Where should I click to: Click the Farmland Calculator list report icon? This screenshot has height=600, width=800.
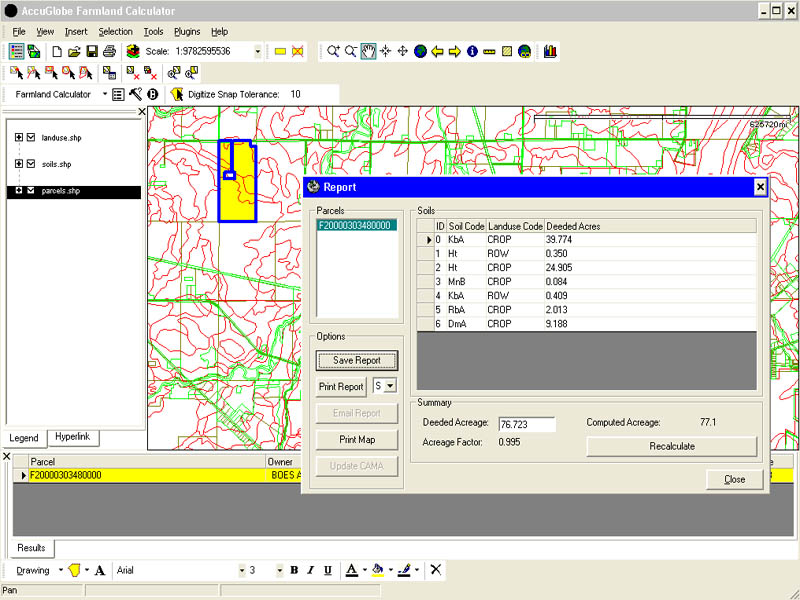(118, 94)
